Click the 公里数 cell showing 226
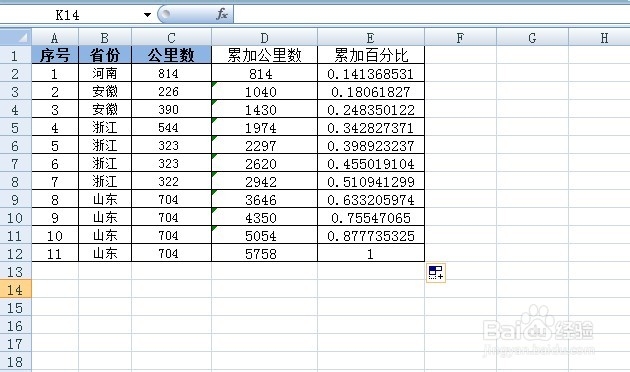This screenshot has height=372, width=630. (172, 91)
